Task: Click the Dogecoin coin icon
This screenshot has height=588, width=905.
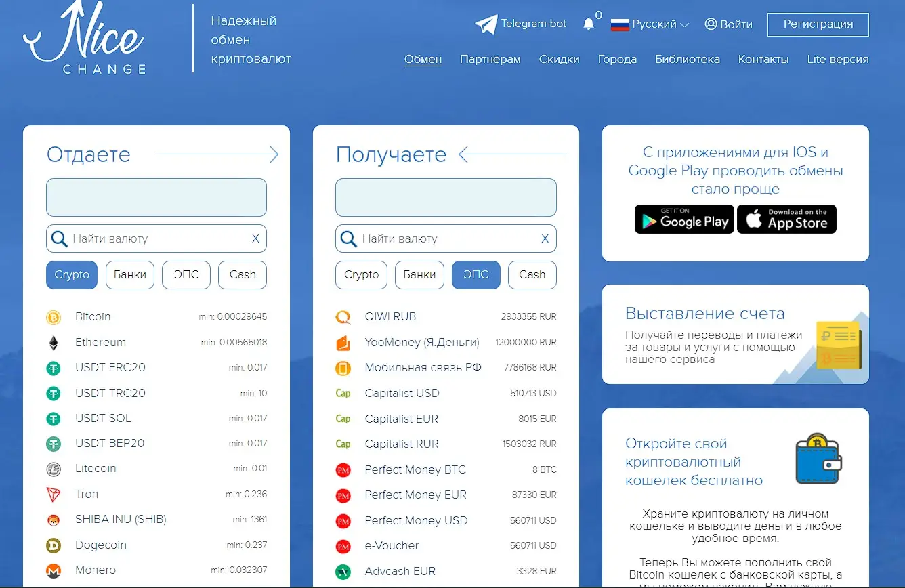Action: [x=54, y=545]
